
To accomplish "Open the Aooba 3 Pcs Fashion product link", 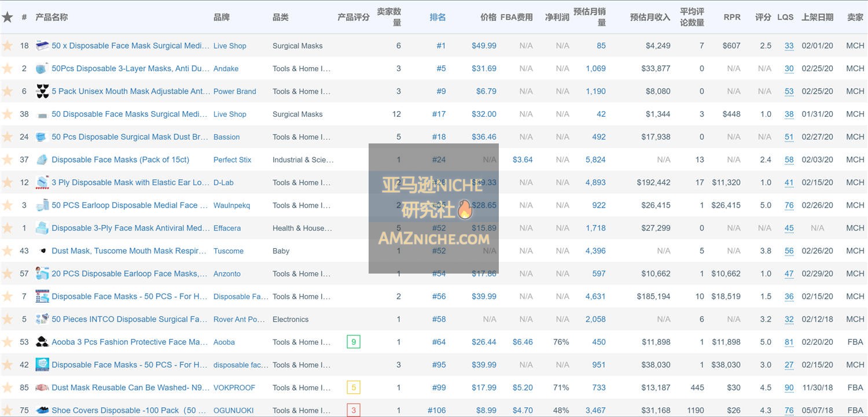I will 130,342.
